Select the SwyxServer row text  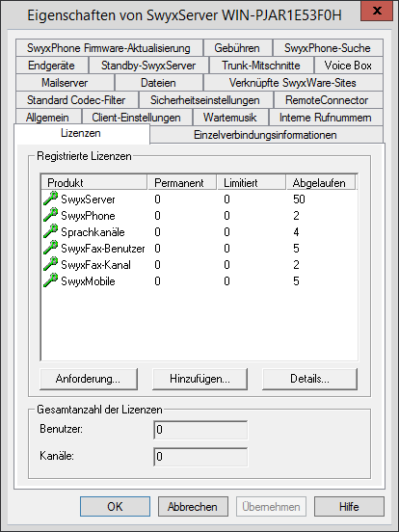pyautogui.click(x=88, y=199)
